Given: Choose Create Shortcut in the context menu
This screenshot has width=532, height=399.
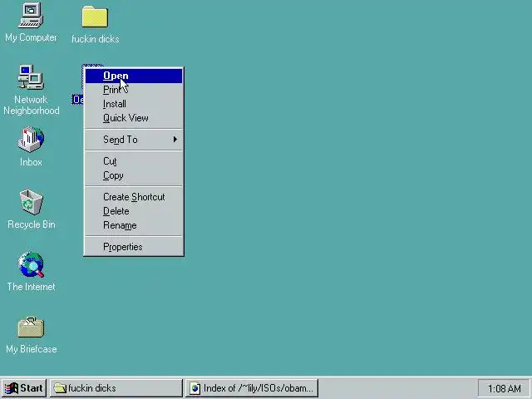Looking at the screenshot, I should coord(134,197).
